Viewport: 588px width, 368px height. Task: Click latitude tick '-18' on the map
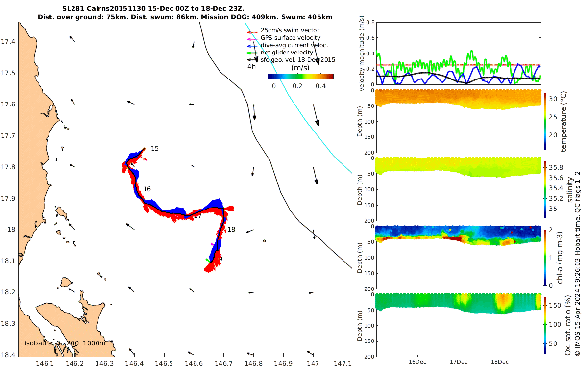click(x=10, y=230)
